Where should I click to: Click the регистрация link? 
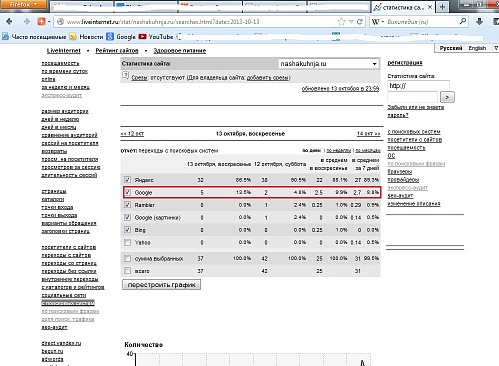405,63
